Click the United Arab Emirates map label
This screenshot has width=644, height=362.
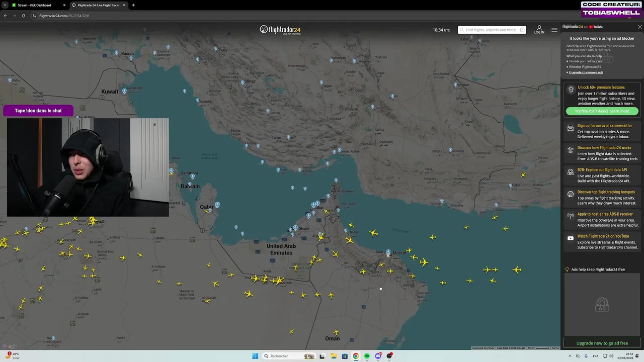click(281, 249)
